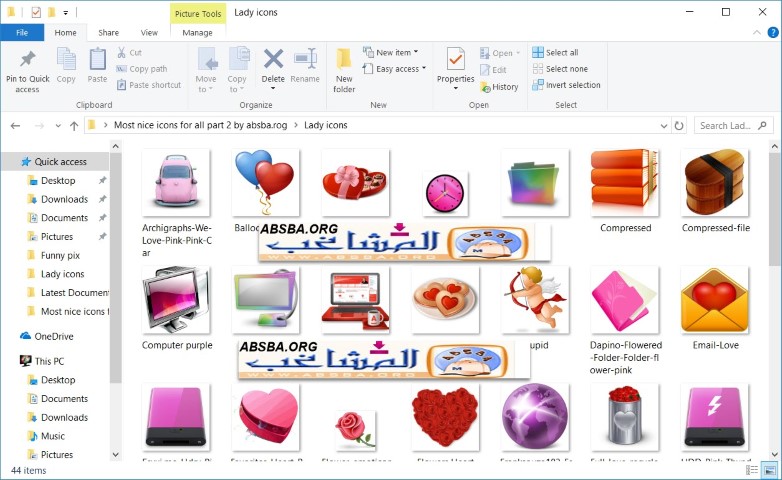The width and height of the screenshot is (782, 480).
Task: Switch to the View tab
Action: pos(149,32)
